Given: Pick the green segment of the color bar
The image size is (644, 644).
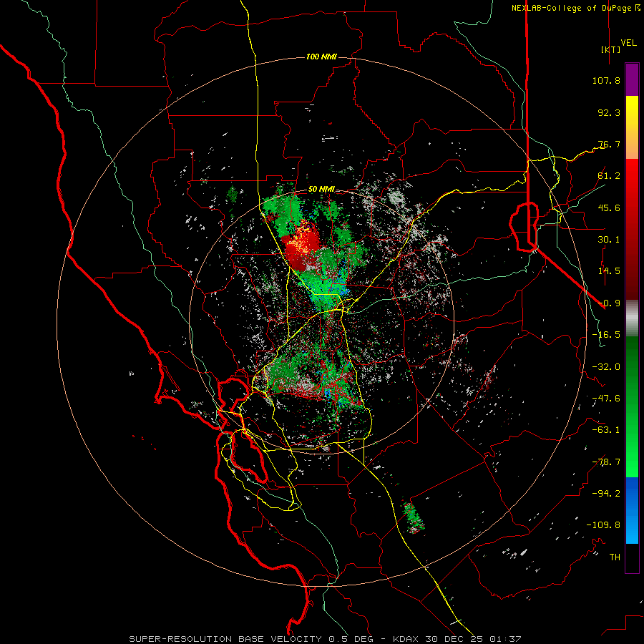Looking at the screenshot, I should tap(632, 406).
